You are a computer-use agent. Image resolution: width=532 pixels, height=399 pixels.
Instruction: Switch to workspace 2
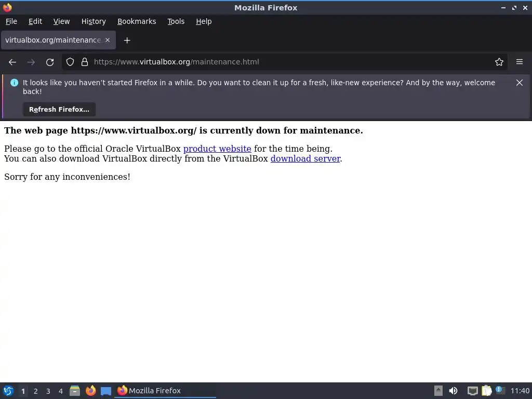coord(36,391)
